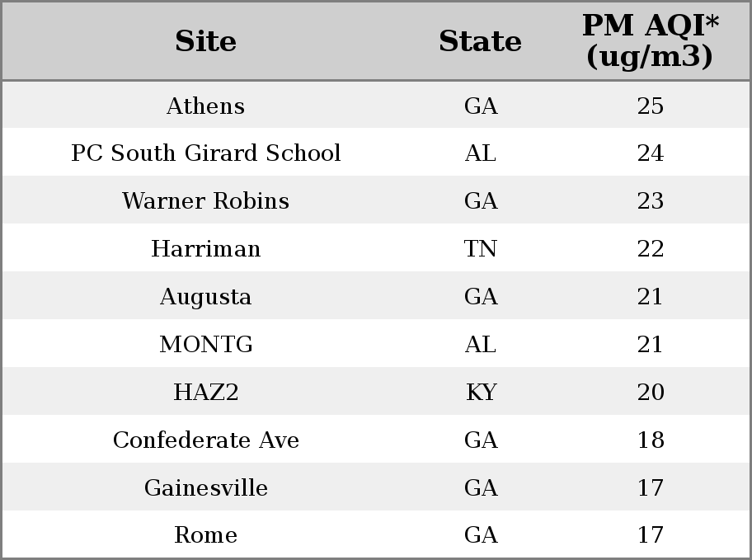Select the HAZ2 site cell

[206, 392]
